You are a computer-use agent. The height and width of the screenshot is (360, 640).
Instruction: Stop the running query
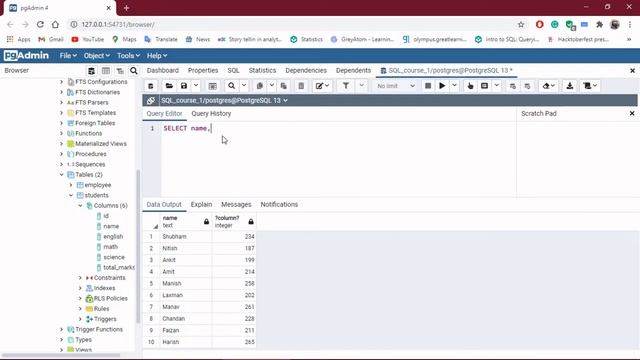(x=428, y=86)
